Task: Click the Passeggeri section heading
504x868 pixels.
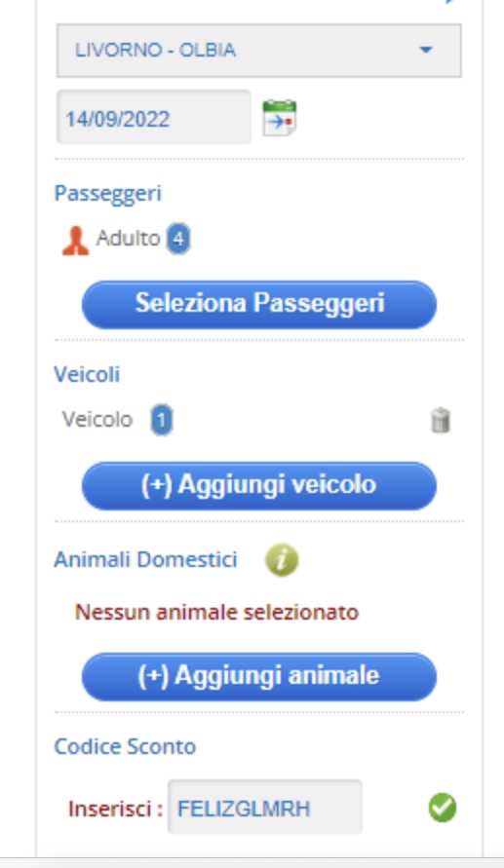Action: 107,194
